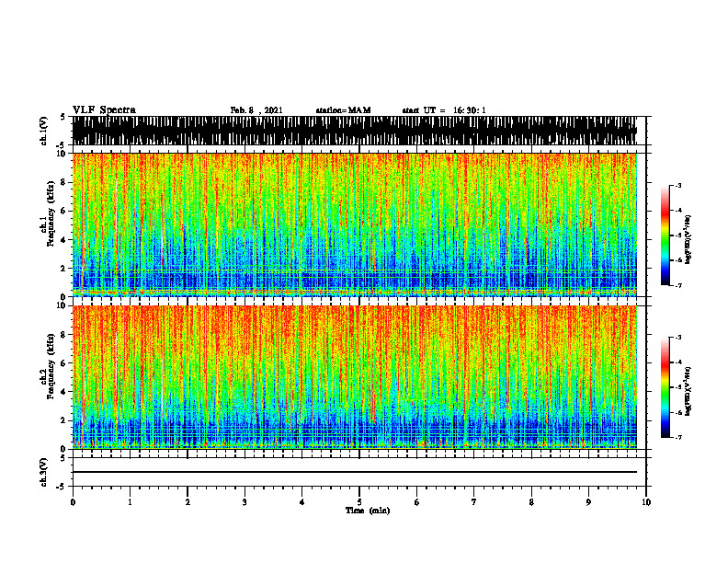Image resolution: width=728 pixels, height=563 pixels.
Task: Click the ch.2 spectrogram "8" kHz tick label
Action: (x=63, y=335)
